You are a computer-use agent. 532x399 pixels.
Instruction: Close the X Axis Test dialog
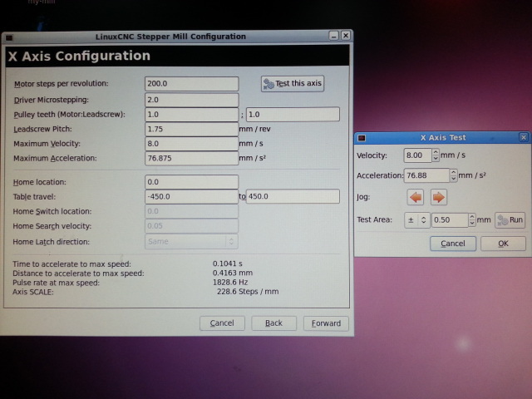(524, 137)
